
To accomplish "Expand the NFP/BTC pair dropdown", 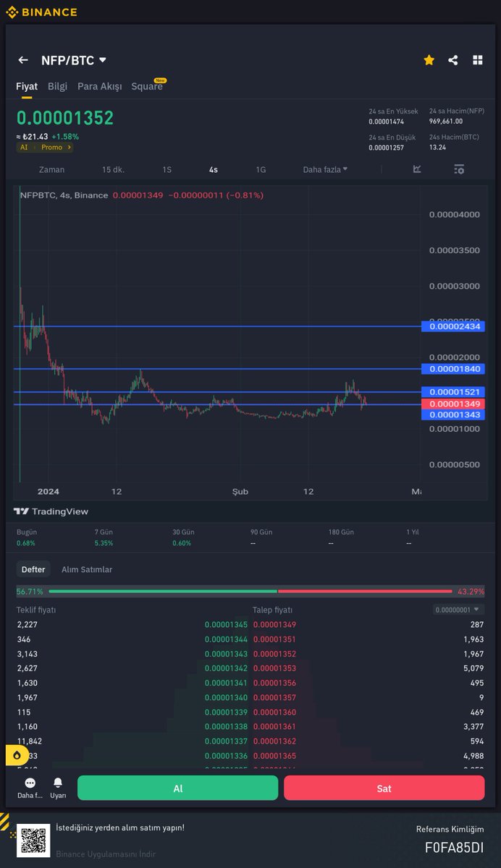I will click(x=102, y=61).
